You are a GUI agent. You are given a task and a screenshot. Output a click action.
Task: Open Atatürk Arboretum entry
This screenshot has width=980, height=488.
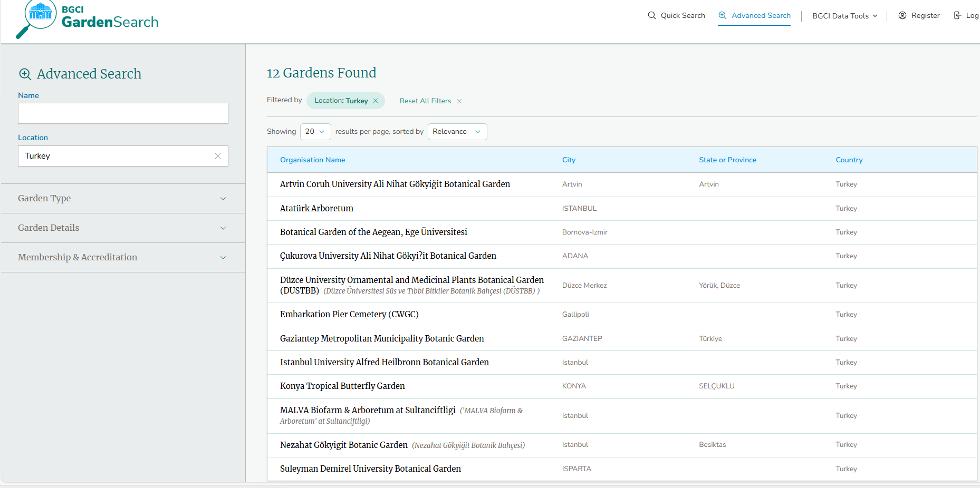pyautogui.click(x=316, y=208)
